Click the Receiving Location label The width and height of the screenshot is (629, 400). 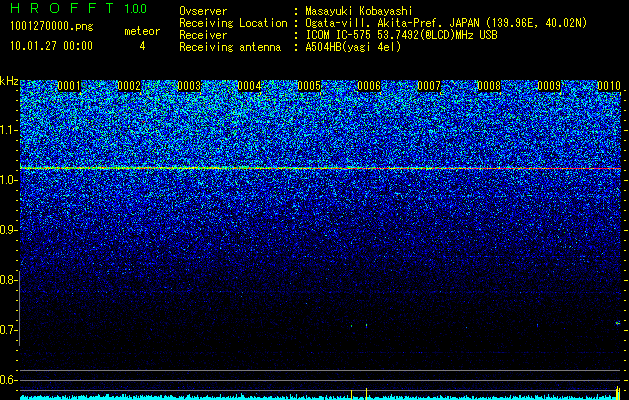[233, 23]
